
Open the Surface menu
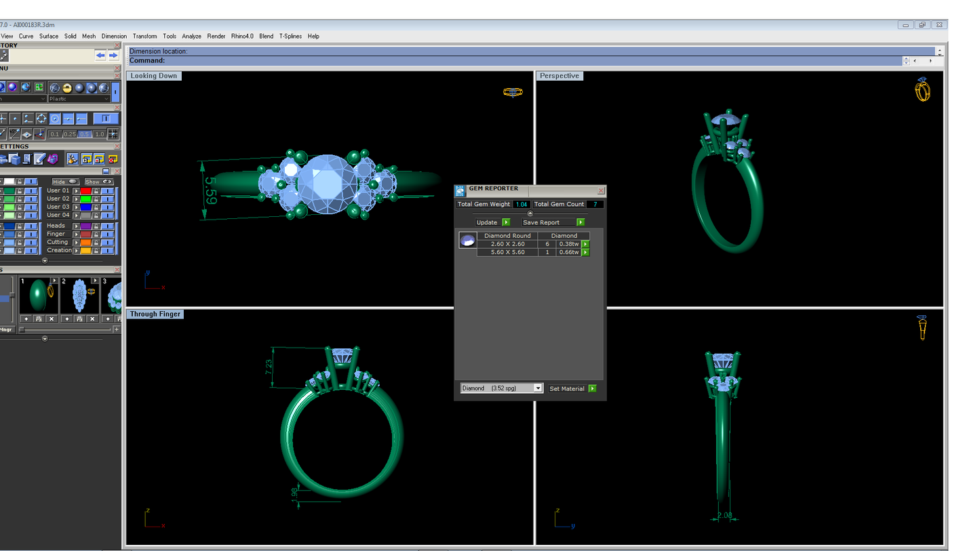tap(49, 36)
